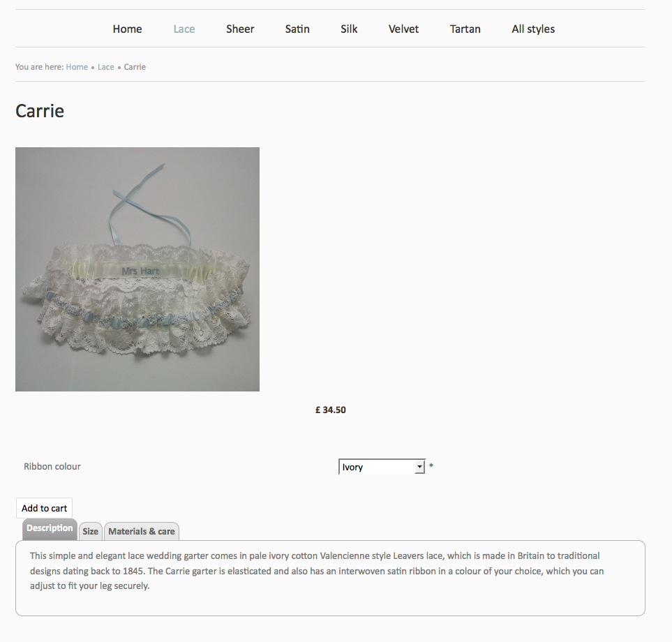The width and height of the screenshot is (672, 642).
Task: Go to the Lace category
Action: click(x=184, y=29)
